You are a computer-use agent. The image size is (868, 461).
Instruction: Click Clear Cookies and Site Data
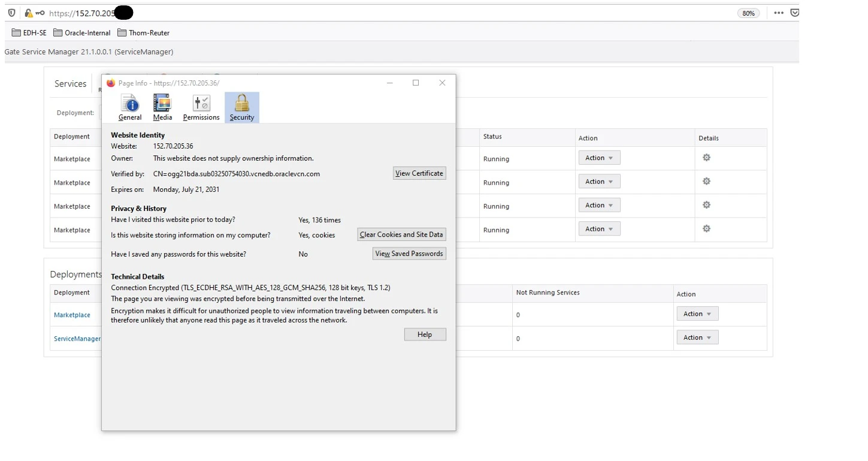[x=401, y=234]
